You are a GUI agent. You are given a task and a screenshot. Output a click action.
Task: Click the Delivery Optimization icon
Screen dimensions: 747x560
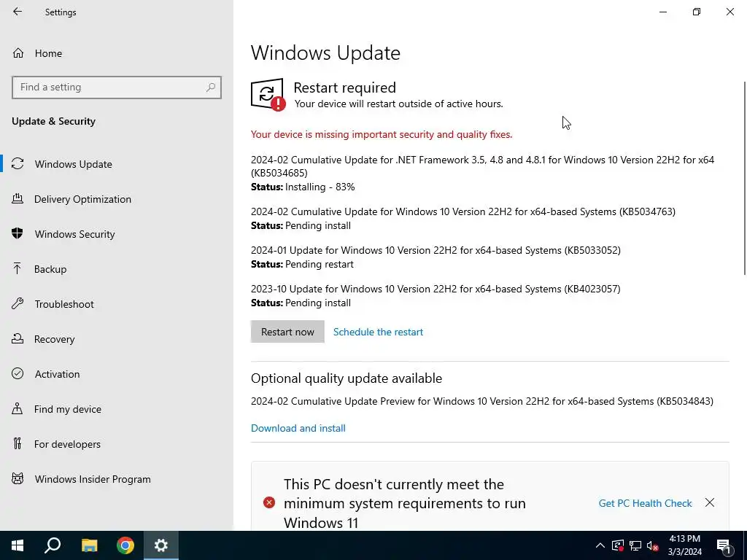point(18,198)
